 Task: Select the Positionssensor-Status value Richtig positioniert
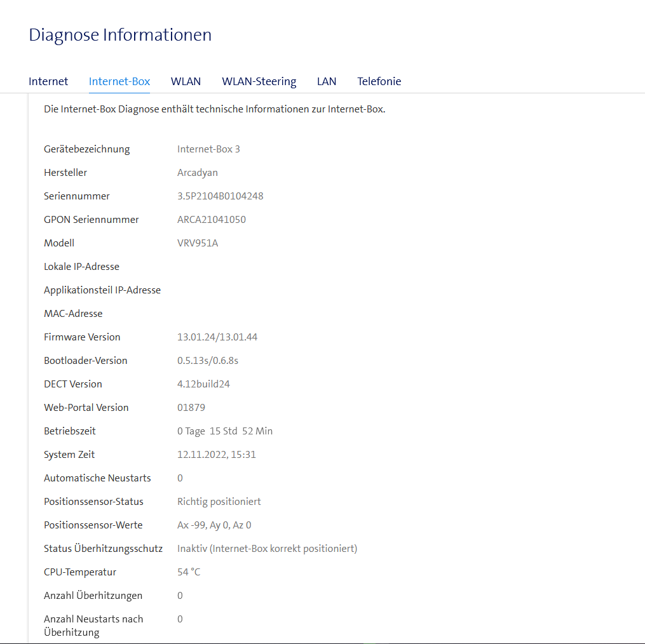pos(219,501)
